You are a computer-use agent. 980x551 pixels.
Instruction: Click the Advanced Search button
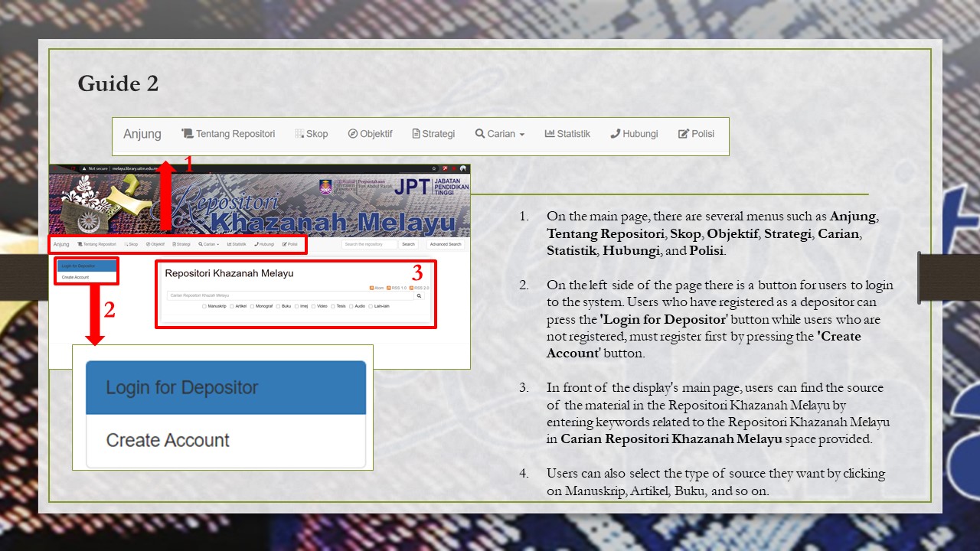click(x=446, y=244)
